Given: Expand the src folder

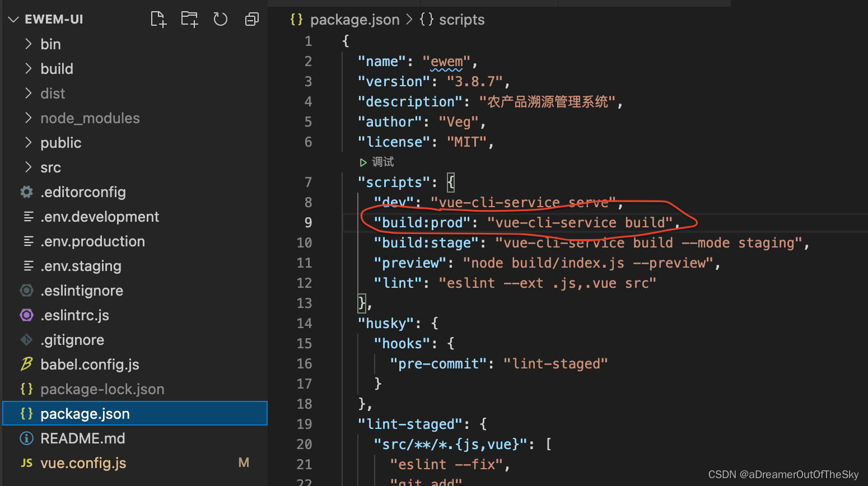Looking at the screenshot, I should click(x=28, y=167).
